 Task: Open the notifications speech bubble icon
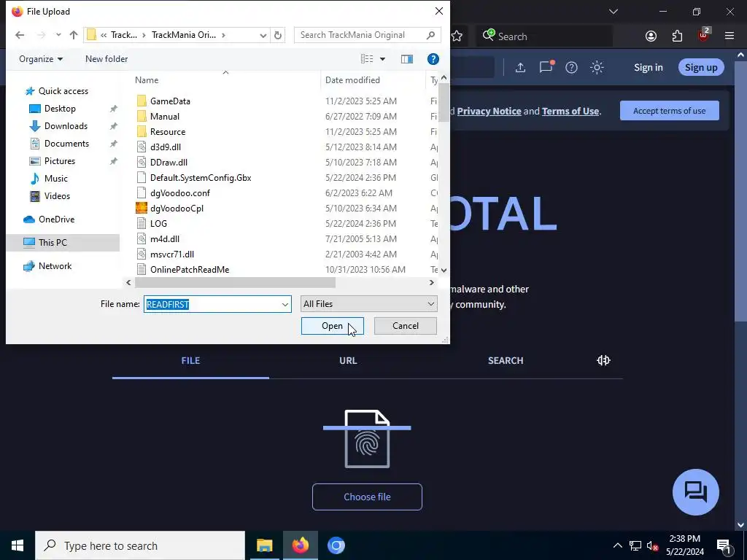546,66
